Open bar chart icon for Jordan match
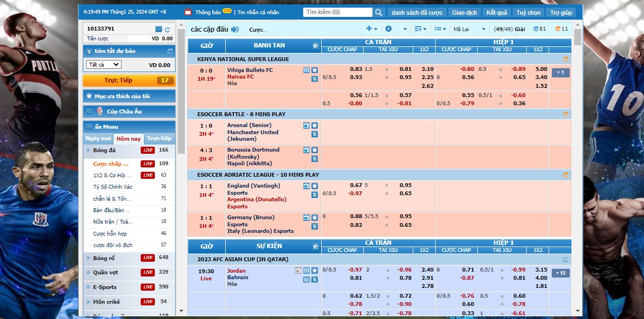The width and height of the screenshot is (644, 319). (x=306, y=280)
